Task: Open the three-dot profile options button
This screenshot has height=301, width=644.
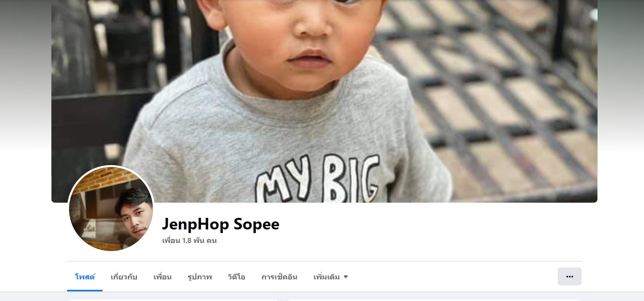Action: pyautogui.click(x=569, y=277)
